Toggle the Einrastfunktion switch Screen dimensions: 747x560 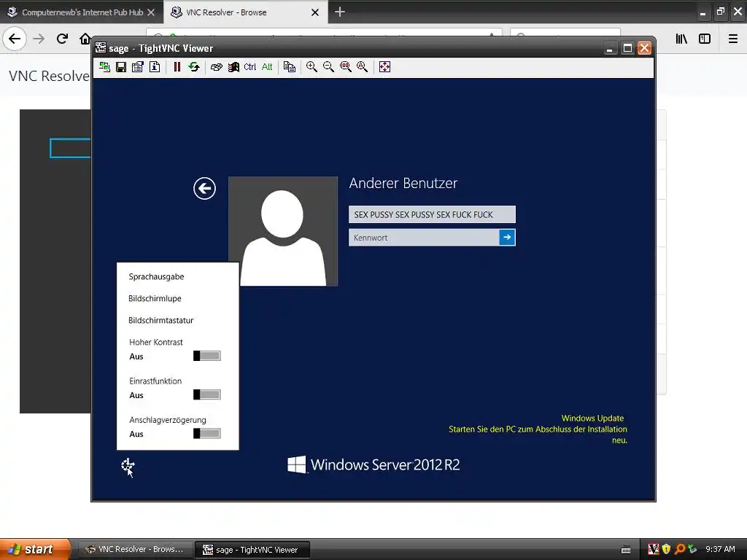pyautogui.click(x=206, y=394)
